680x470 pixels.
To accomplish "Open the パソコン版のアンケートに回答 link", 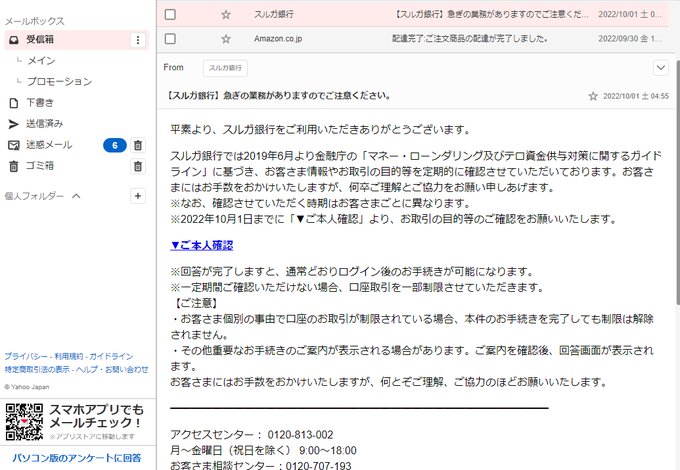I will tap(77, 458).
